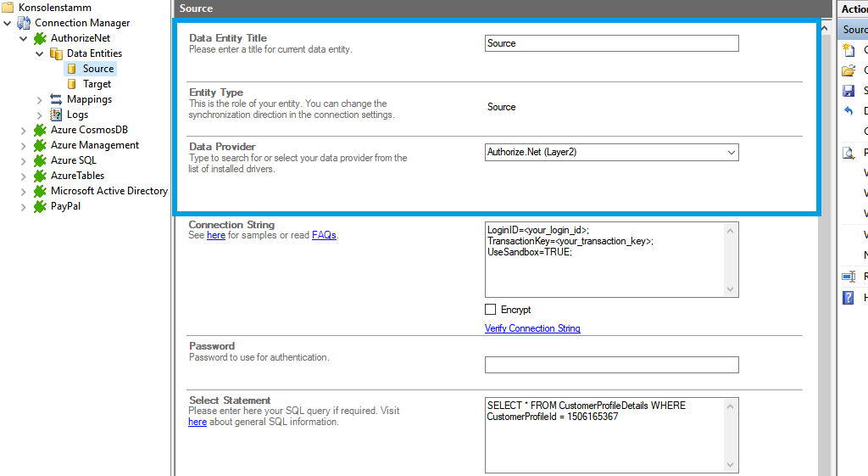
Task: Click inside the Password input field
Action: click(611, 365)
